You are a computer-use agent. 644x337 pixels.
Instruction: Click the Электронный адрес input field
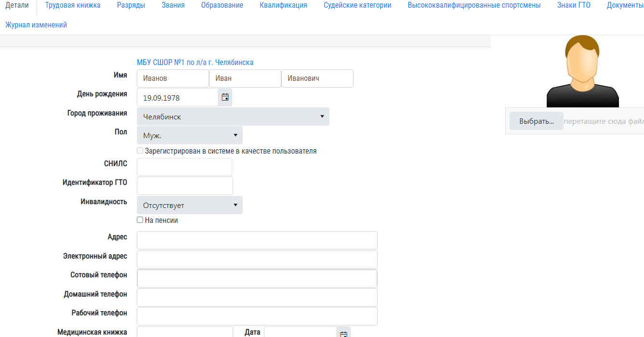point(257,259)
